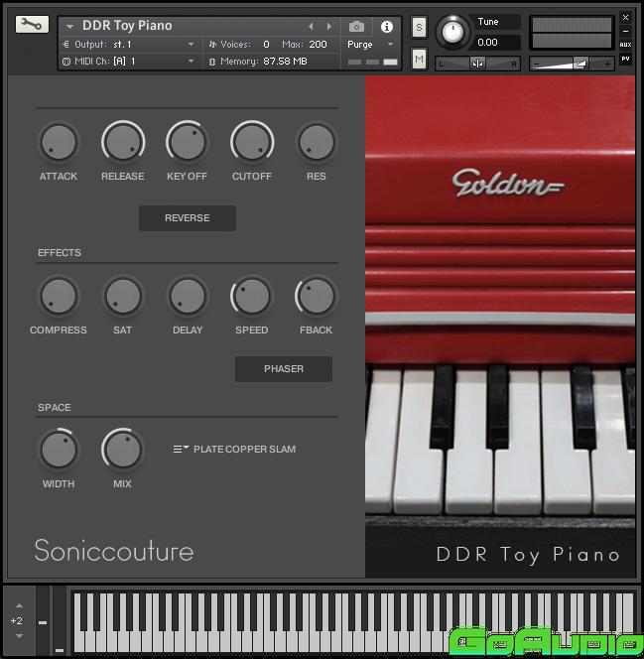Open the instrument info icon
Image resolution: width=644 pixels, height=659 pixels.
[387, 27]
